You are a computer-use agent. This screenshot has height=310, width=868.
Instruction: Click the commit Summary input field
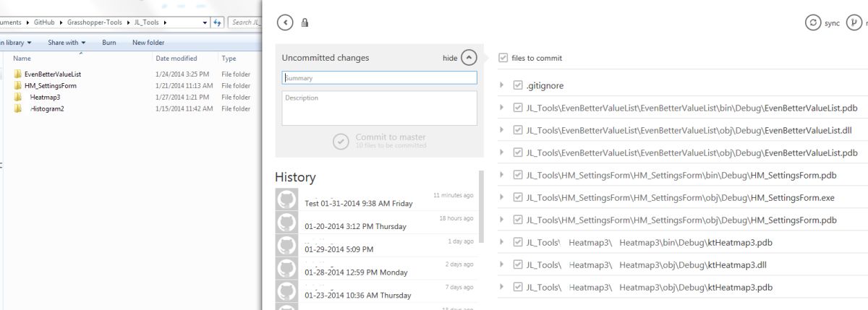coord(379,78)
